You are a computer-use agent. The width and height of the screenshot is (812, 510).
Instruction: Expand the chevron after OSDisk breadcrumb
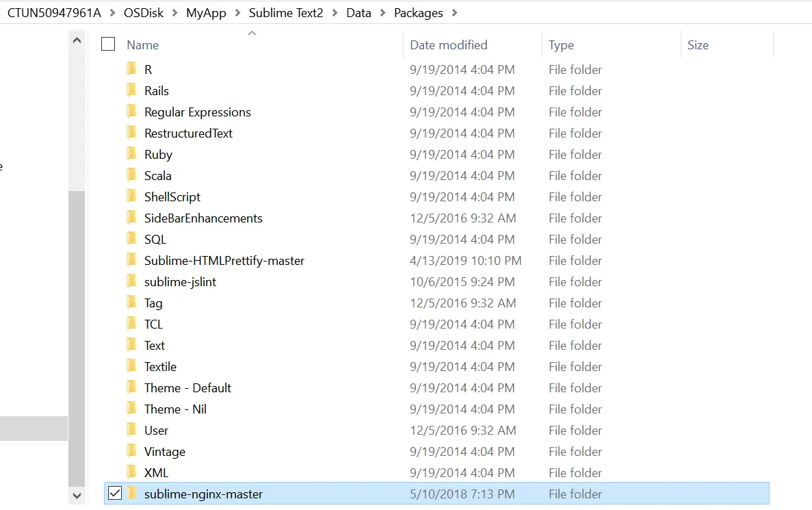click(x=174, y=12)
